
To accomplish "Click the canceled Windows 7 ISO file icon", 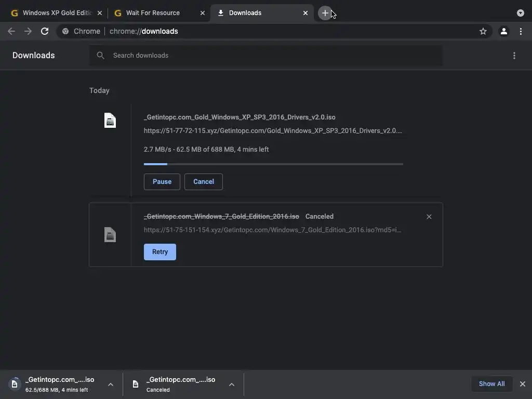I will 110,235.
